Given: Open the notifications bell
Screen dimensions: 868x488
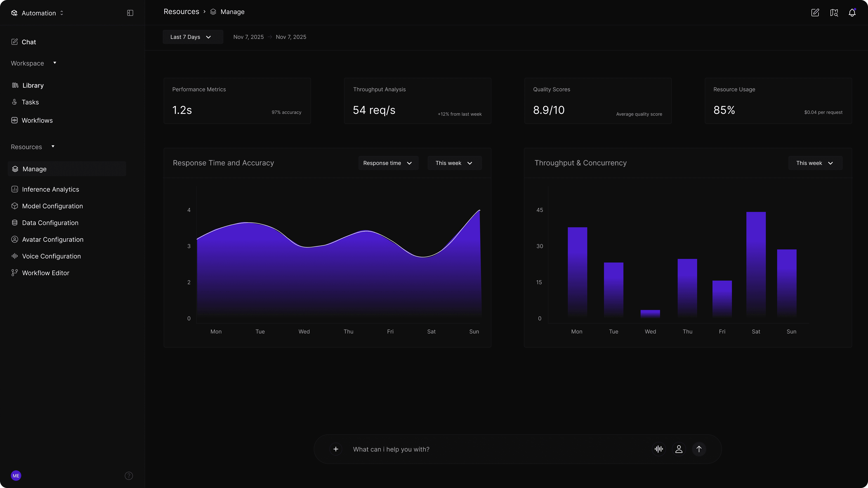Looking at the screenshot, I should tap(852, 13).
